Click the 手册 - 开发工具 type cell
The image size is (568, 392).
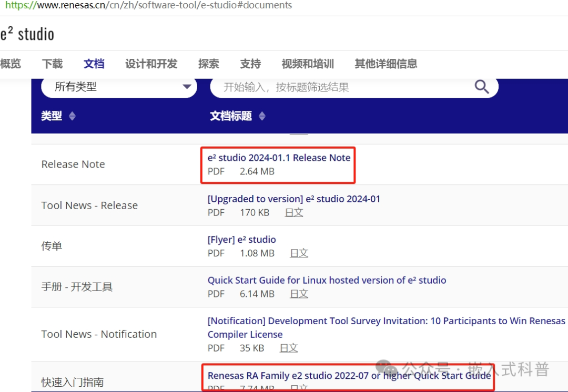point(77,287)
